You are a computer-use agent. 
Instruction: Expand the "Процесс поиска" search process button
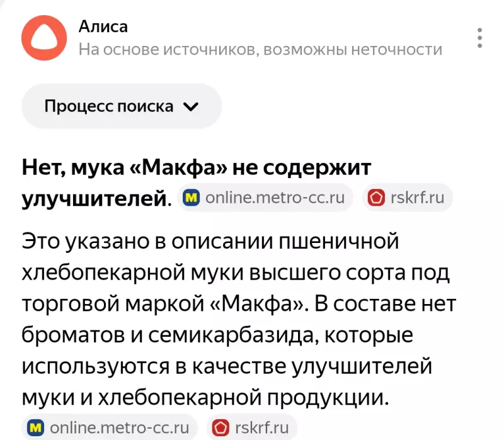122,106
